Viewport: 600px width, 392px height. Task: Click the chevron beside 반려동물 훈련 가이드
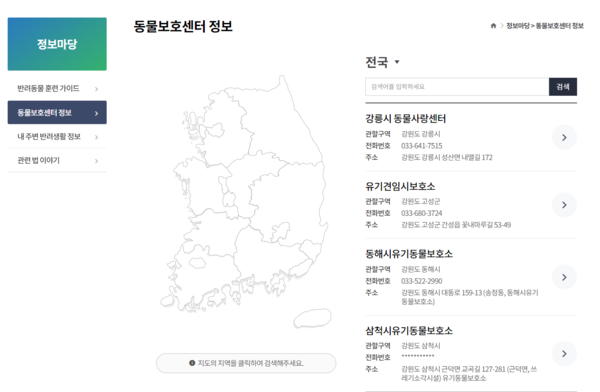tap(96, 89)
